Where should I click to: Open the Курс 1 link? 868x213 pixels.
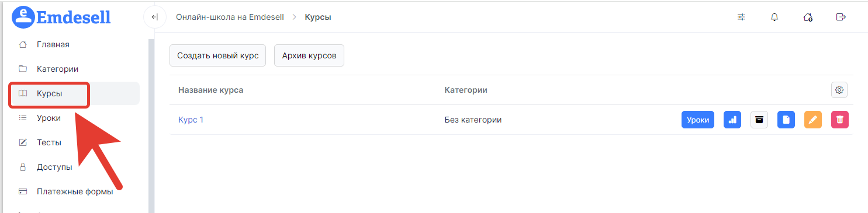191,120
